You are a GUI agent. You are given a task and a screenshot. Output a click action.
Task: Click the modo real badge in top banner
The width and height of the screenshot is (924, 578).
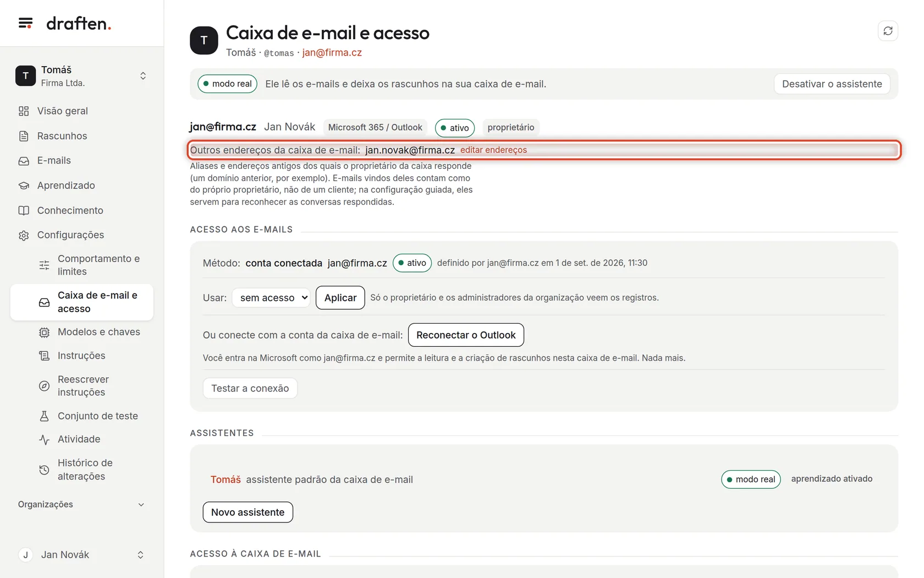[x=227, y=84]
